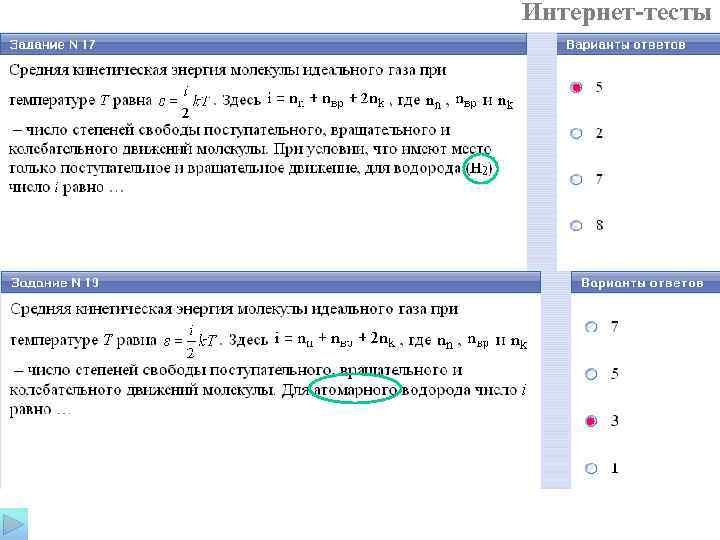Select answer 5 for Задание N 17
Image resolution: width=720 pixels, height=540 pixels.
576,87
